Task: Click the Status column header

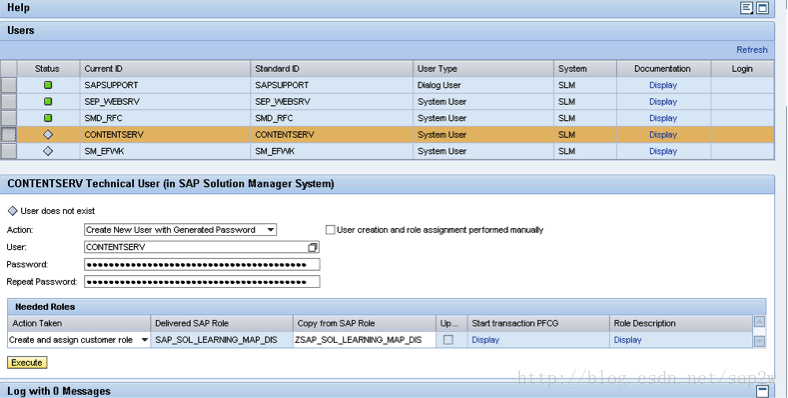Action: 48,68
